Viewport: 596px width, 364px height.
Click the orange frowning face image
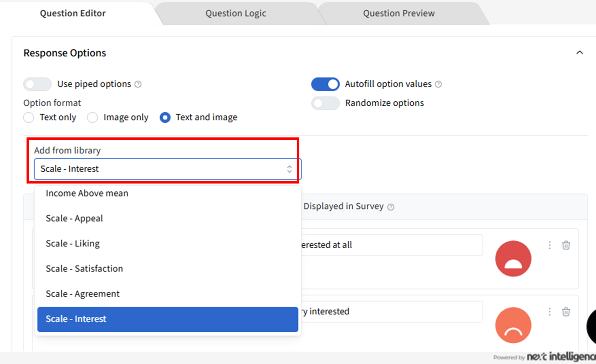tap(513, 325)
